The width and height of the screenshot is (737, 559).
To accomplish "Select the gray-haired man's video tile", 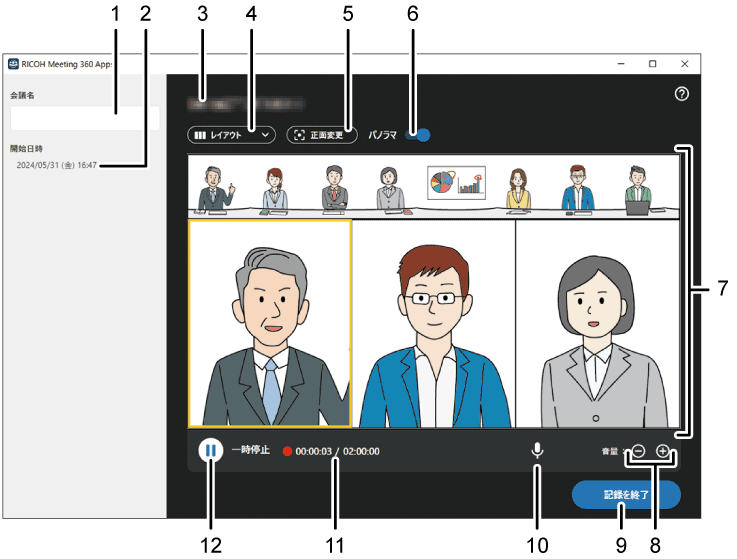I will (x=270, y=323).
